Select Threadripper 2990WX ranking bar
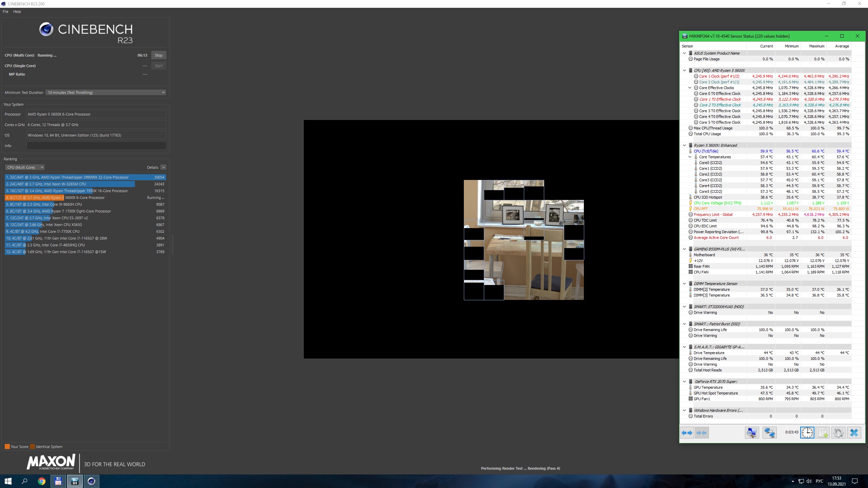The height and width of the screenshot is (488, 868). (85, 177)
